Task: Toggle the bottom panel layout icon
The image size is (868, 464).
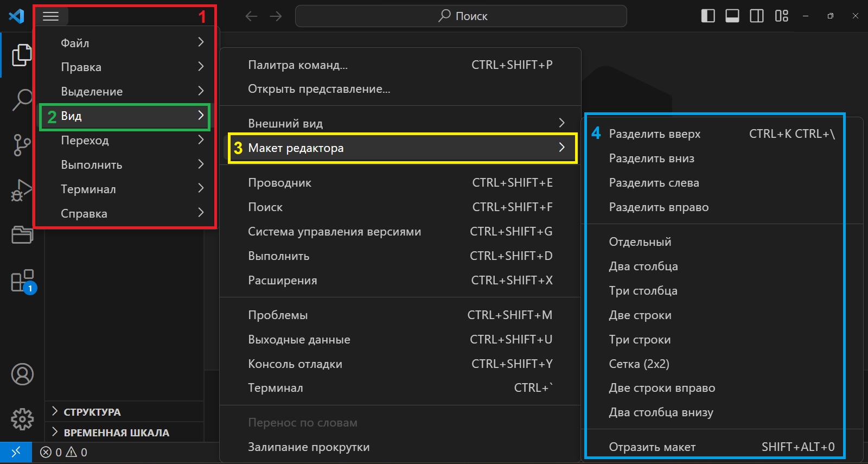Action: [732, 16]
